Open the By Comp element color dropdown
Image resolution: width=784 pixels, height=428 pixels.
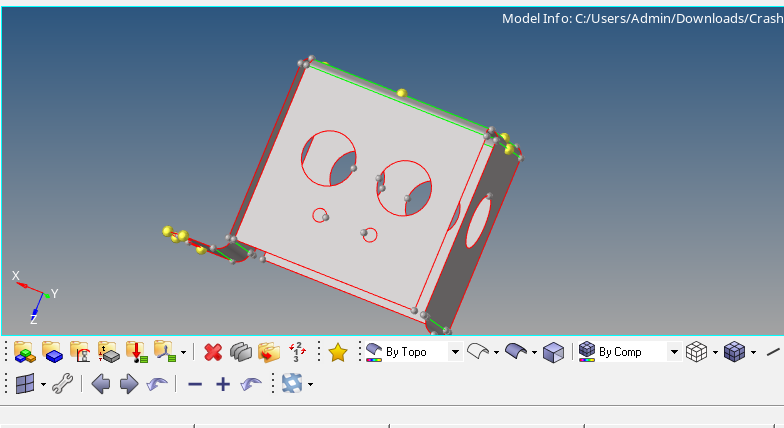pos(630,352)
